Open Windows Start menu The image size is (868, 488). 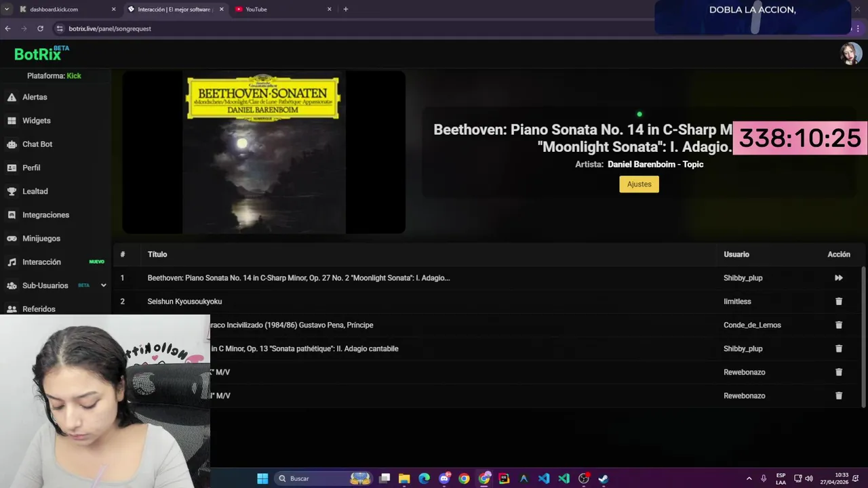pyautogui.click(x=262, y=479)
